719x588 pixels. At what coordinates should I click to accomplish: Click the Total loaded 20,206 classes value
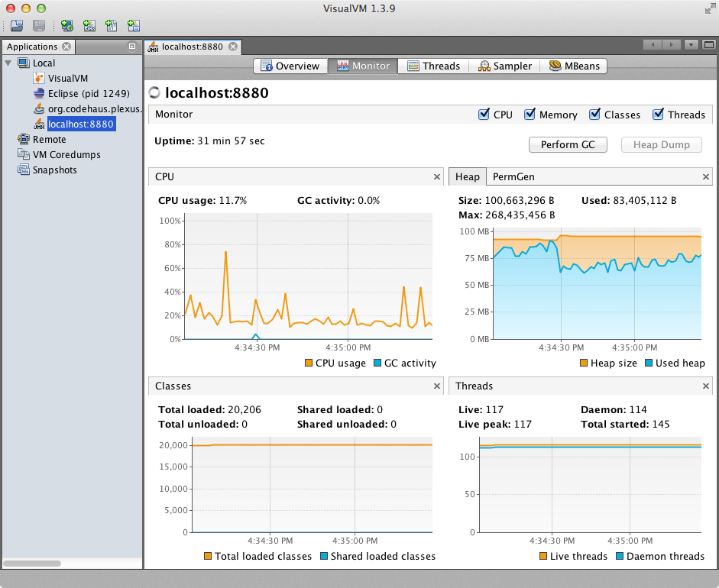[x=245, y=410]
